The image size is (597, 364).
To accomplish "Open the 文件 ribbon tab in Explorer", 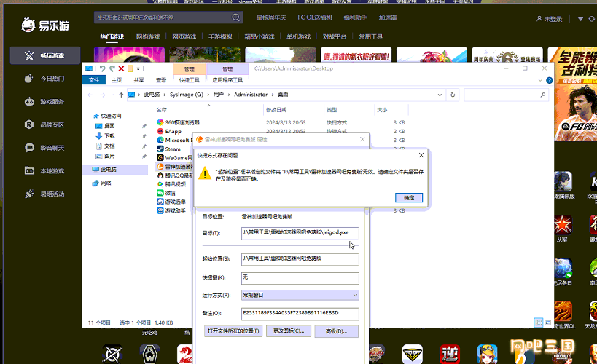I will 93,80.
